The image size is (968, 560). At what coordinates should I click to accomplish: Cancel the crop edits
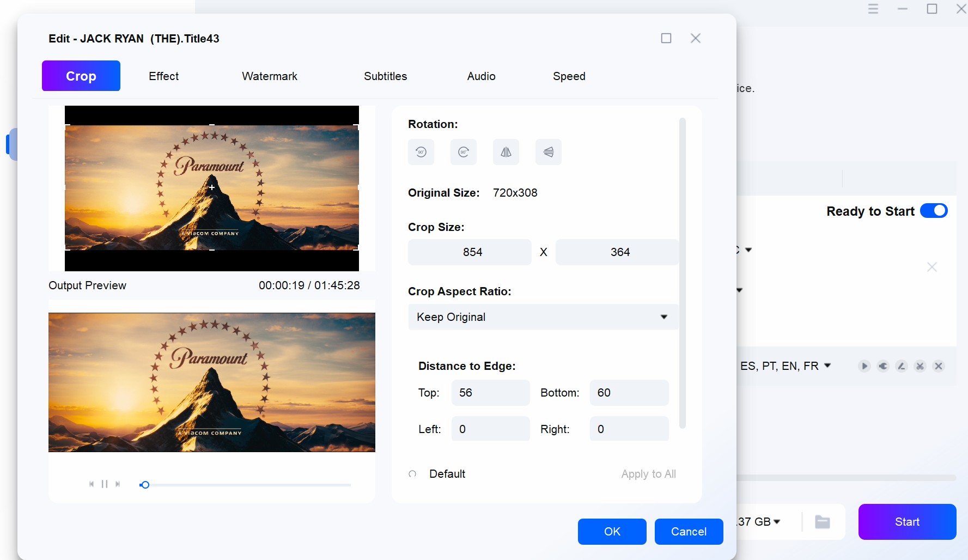click(689, 532)
